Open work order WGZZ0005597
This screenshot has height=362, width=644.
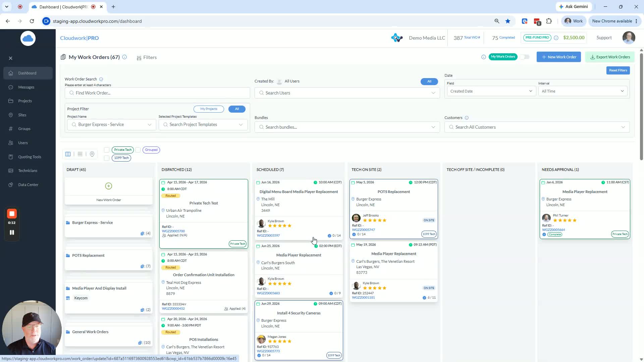268,236
